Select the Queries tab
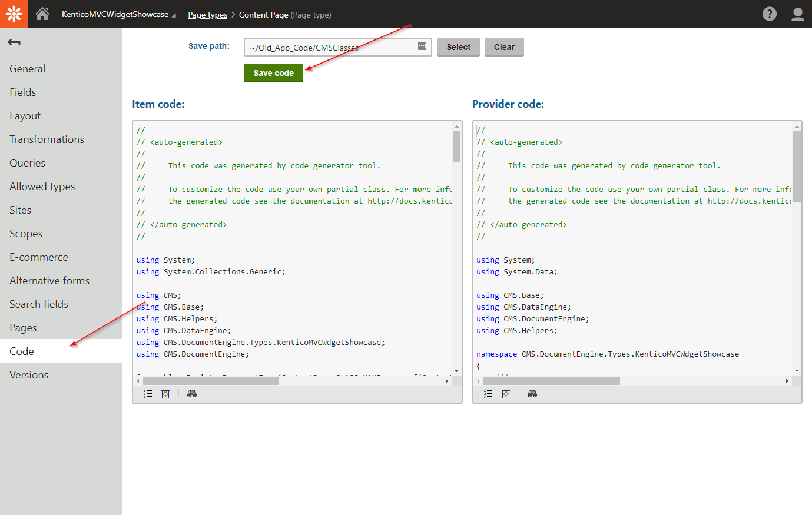The width and height of the screenshot is (812, 515). pos(61,163)
